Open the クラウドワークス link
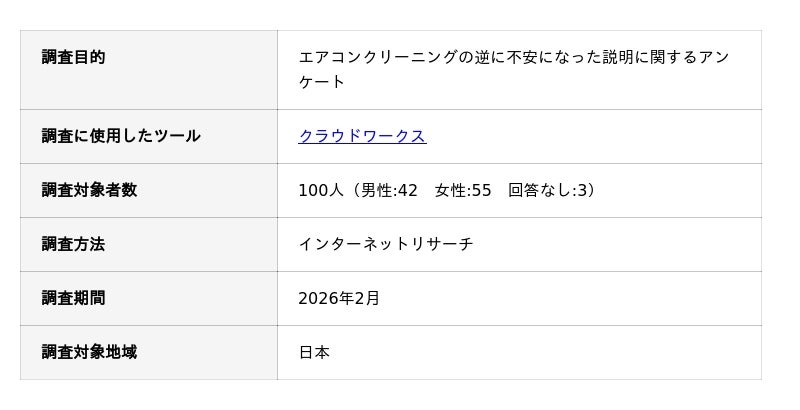The height and width of the screenshot is (410, 800). pos(362,136)
